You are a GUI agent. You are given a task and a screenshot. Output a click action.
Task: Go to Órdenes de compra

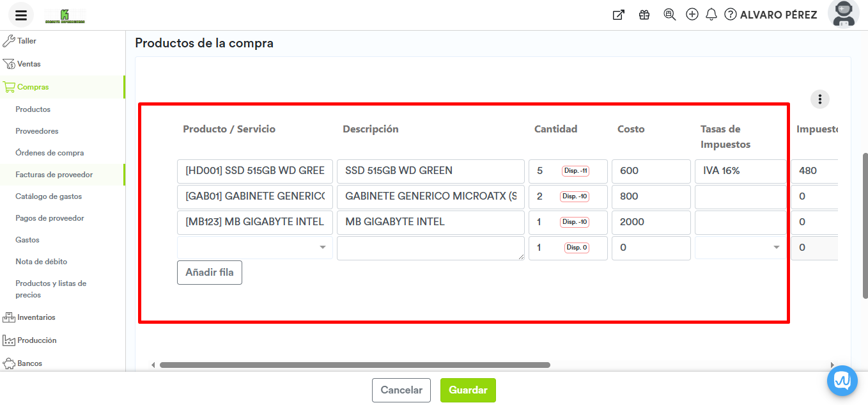pos(50,153)
